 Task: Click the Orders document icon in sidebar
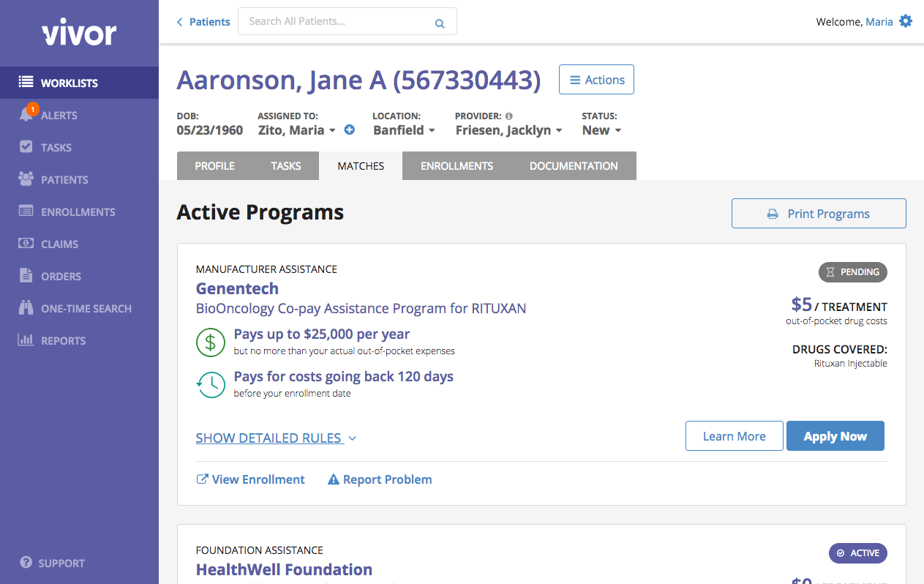(26, 275)
